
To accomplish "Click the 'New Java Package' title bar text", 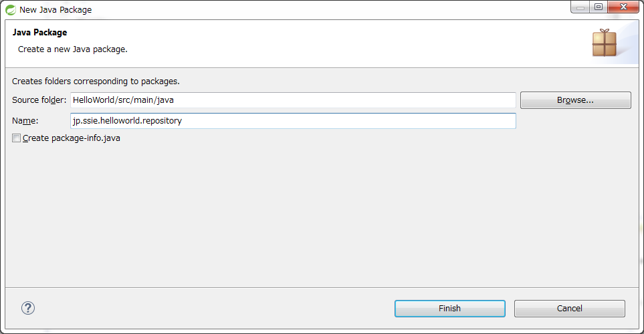I will pyautogui.click(x=56, y=10).
